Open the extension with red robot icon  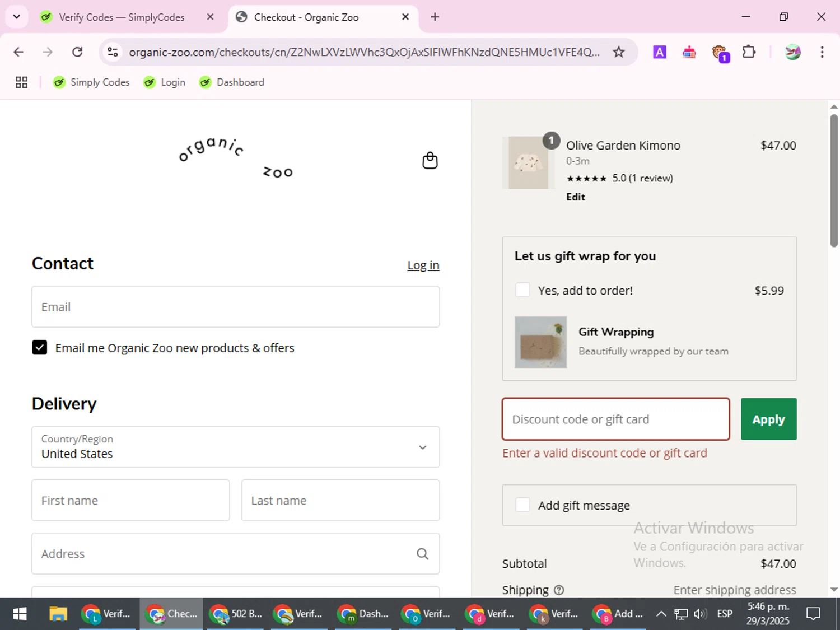coord(689,52)
